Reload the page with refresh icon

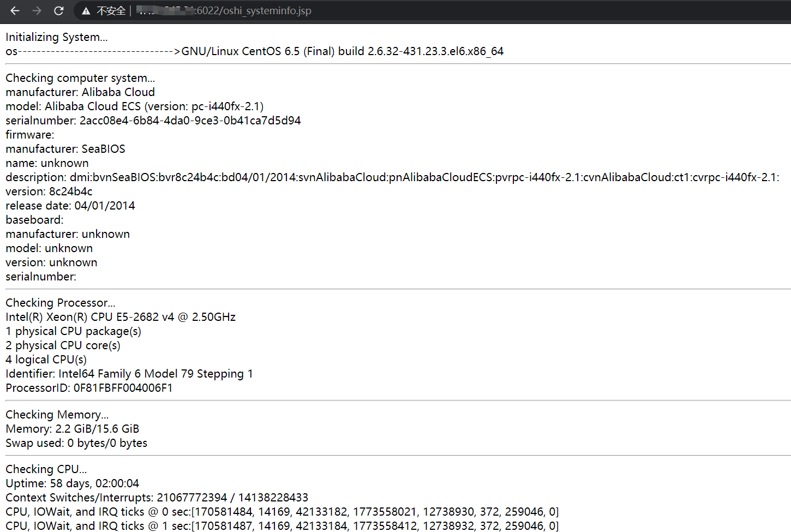pos(59,10)
